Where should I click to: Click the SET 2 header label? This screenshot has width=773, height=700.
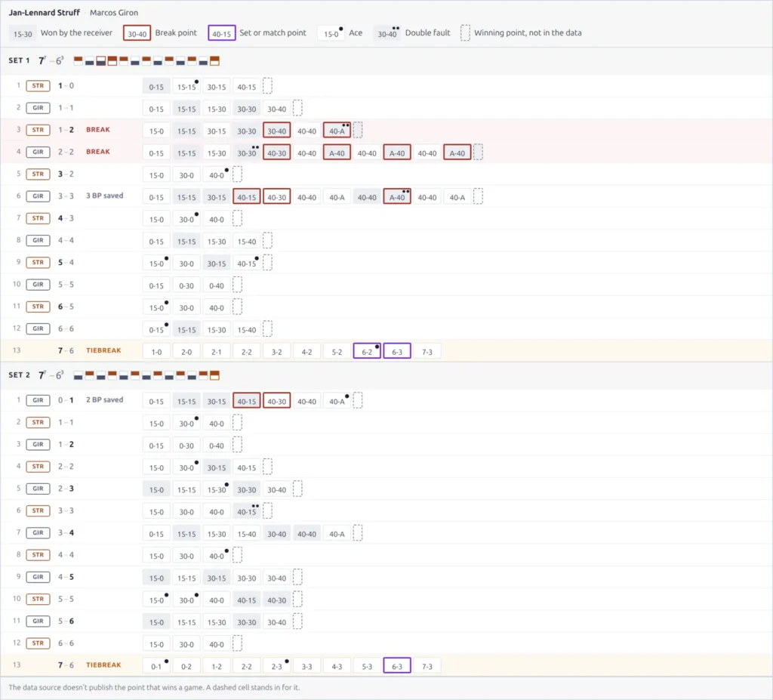(x=19, y=375)
